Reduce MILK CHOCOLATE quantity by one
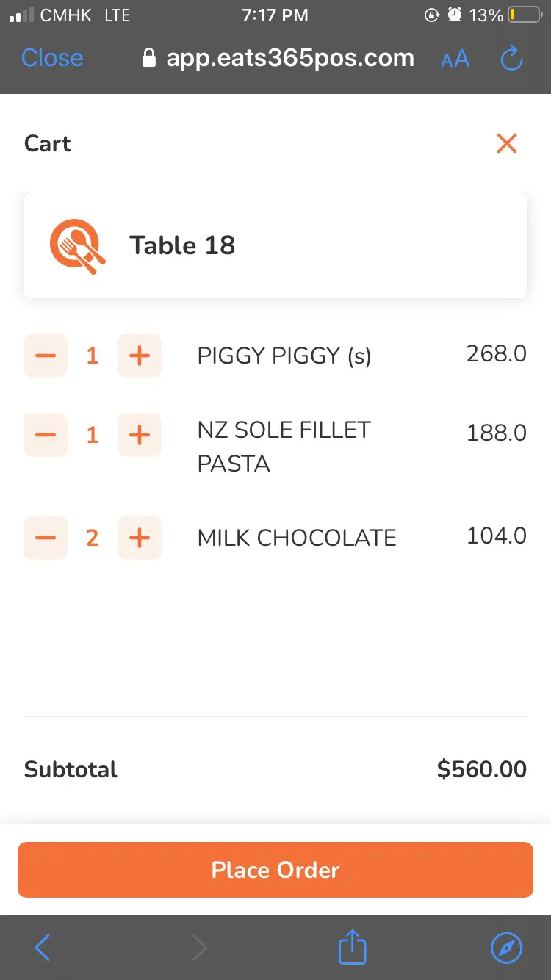This screenshot has height=980, width=551. tap(46, 538)
